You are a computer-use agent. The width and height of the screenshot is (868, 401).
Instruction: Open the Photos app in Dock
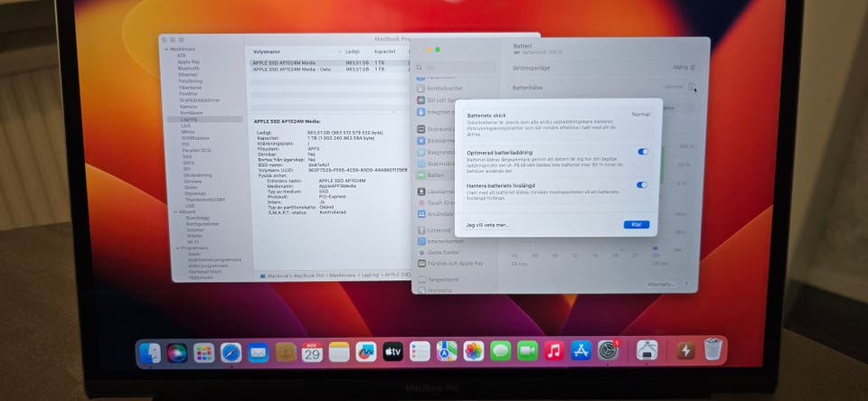click(474, 351)
